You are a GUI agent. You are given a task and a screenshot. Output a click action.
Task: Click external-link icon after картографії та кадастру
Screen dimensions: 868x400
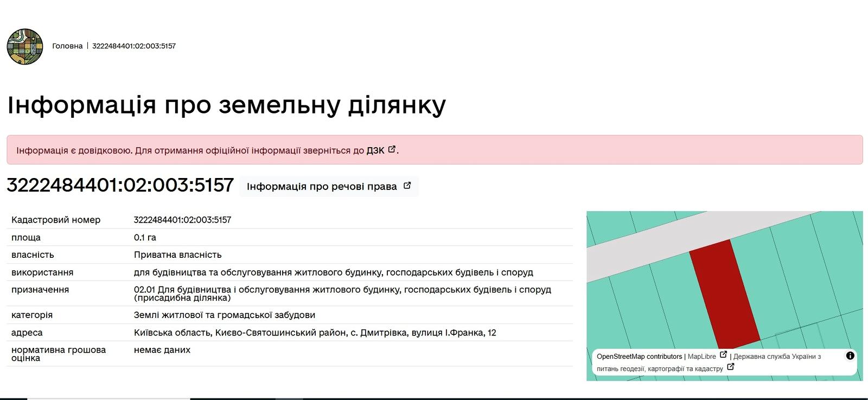tap(731, 367)
